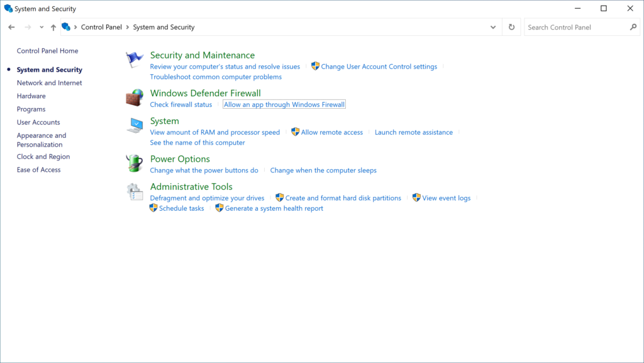The width and height of the screenshot is (644, 363).
Task: Open the address bar dropdown arrow
Action: click(x=493, y=27)
